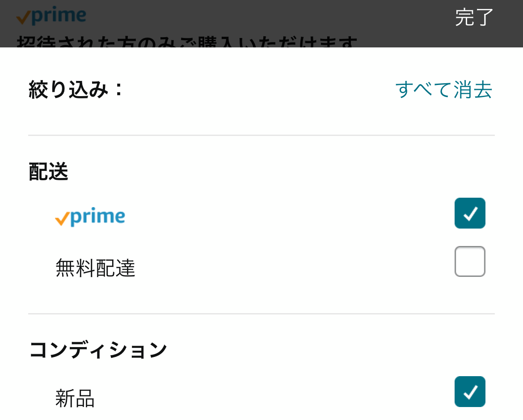The height and width of the screenshot is (420, 523).
Task: Click the 配送 section heading
Action: click(x=48, y=172)
